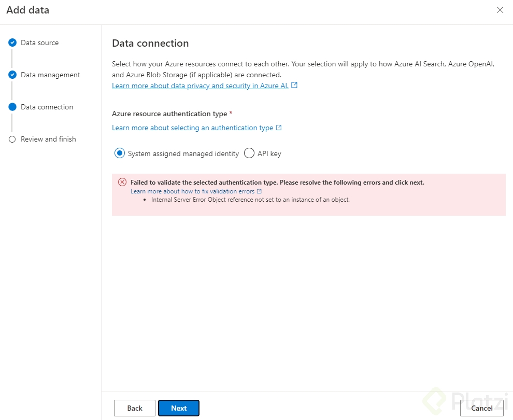Click external link icon beside validation errors link

pos(259,191)
